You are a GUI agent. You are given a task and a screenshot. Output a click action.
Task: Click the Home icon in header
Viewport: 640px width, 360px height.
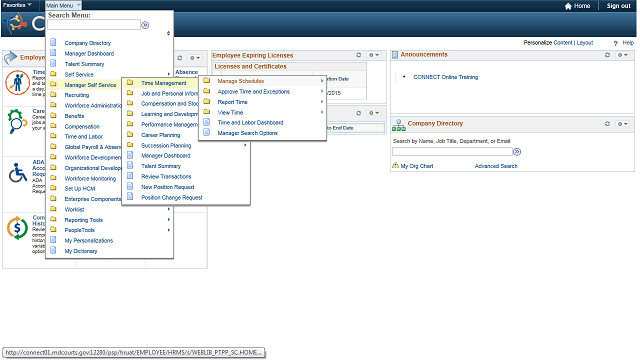(568, 6)
